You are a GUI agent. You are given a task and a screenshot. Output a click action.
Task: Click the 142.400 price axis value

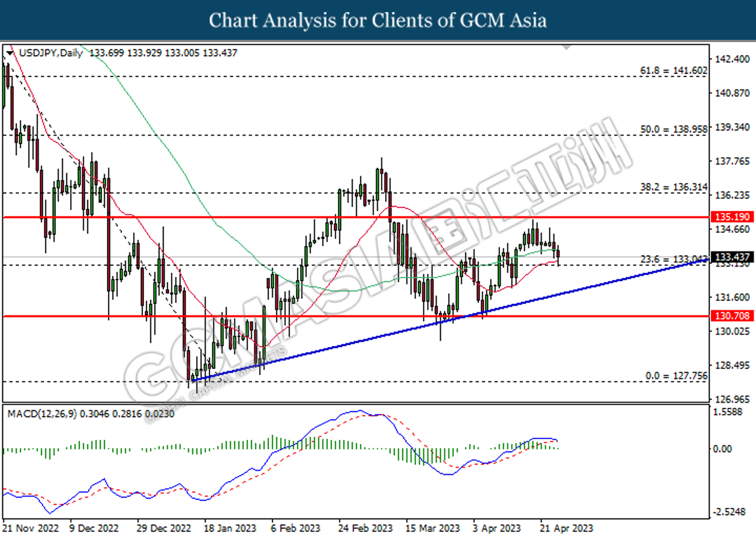point(732,59)
